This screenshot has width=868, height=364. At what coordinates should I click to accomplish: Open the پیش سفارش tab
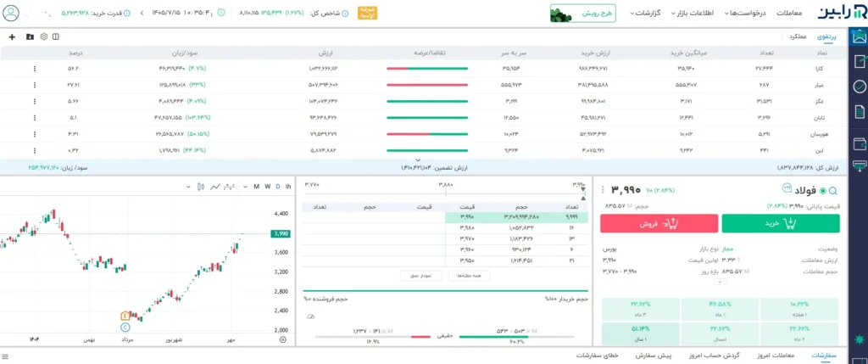click(654, 356)
